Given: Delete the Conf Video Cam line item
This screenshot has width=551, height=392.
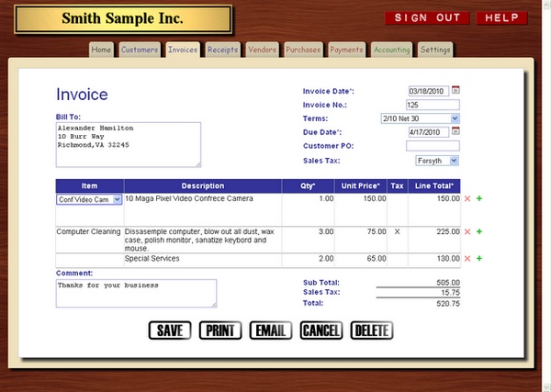Looking at the screenshot, I should [467, 199].
